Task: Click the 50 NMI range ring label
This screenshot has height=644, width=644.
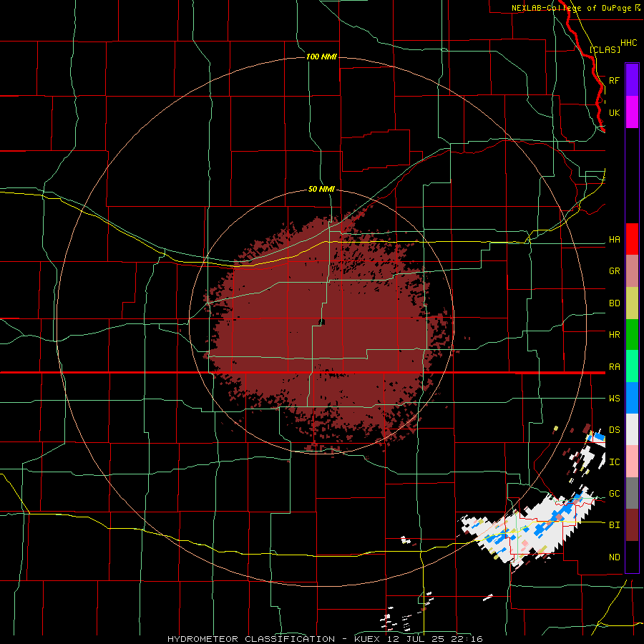Action: tap(321, 189)
